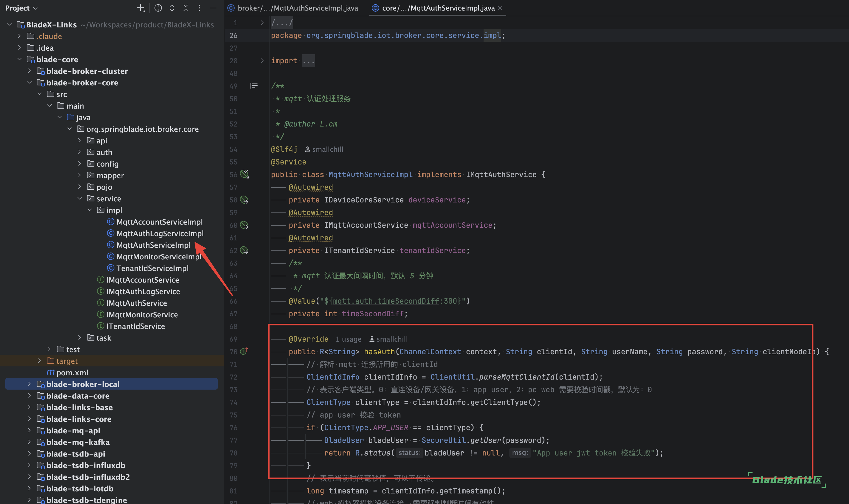
Task: Click the bean gutter icon at line 58
Action: [x=244, y=200]
